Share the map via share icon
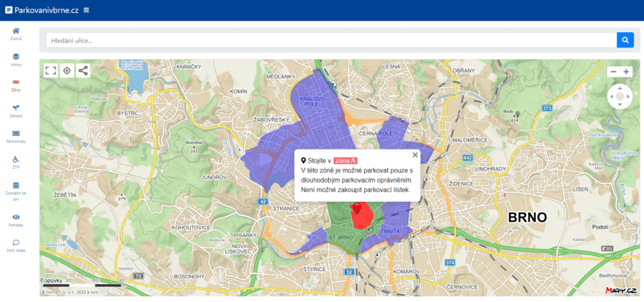 click(83, 70)
